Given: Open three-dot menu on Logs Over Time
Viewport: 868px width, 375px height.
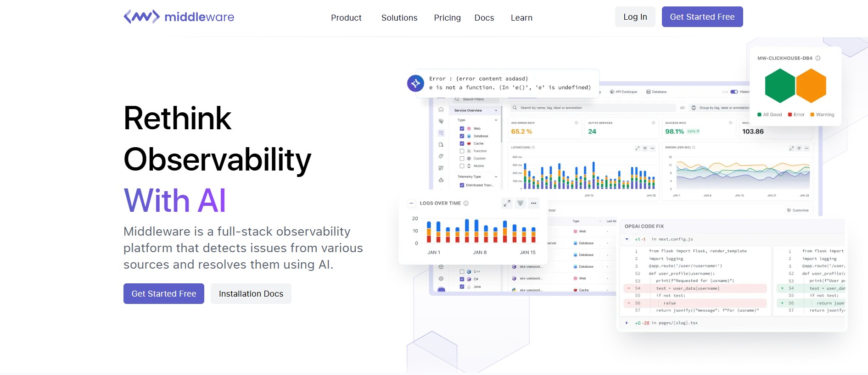Looking at the screenshot, I should click(x=533, y=203).
